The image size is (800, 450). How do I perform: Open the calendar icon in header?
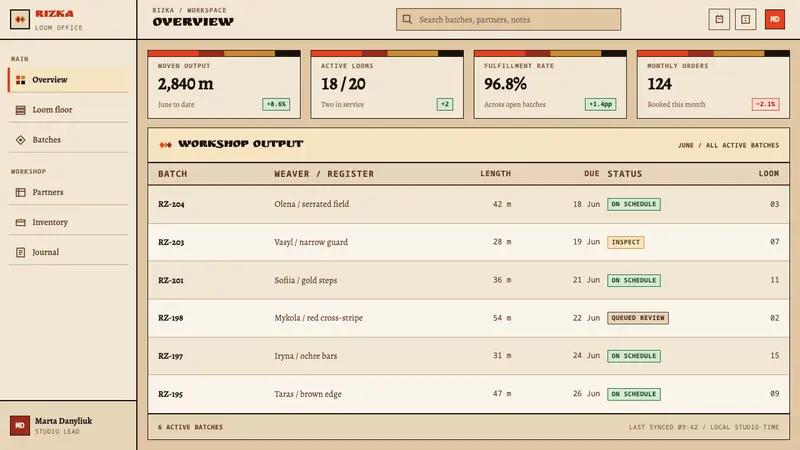(719, 19)
